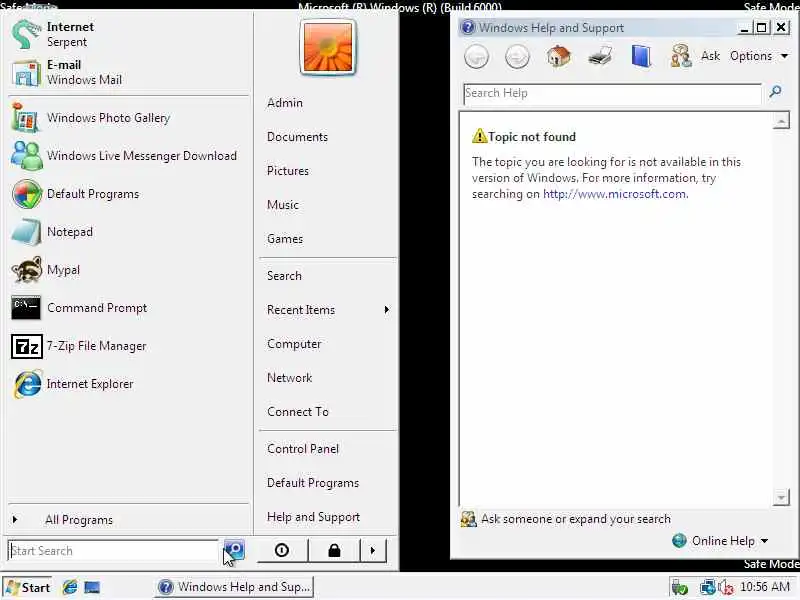Viewport: 800px width, 600px height.
Task: Open the Admin user folder
Action: tap(285, 103)
